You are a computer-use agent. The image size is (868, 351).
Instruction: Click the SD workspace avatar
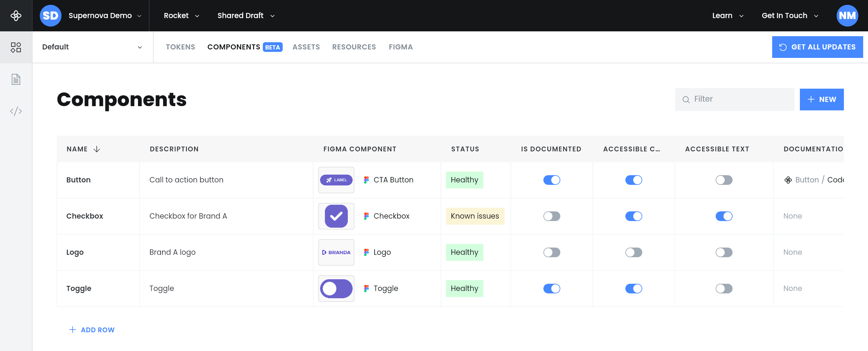[51, 15]
